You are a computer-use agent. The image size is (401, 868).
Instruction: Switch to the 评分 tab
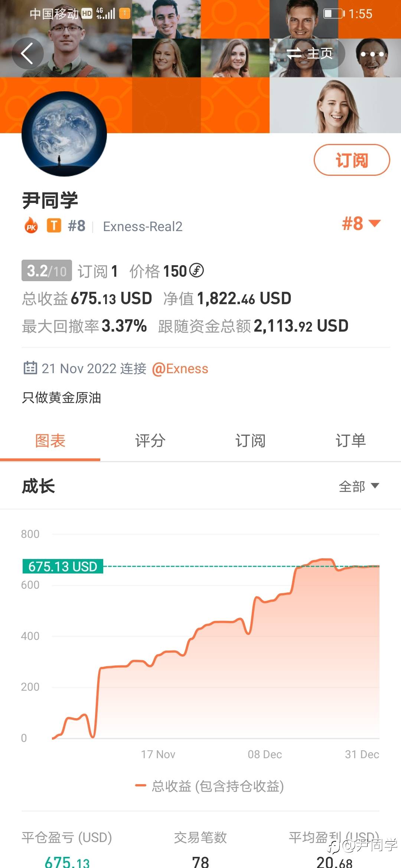point(150,441)
